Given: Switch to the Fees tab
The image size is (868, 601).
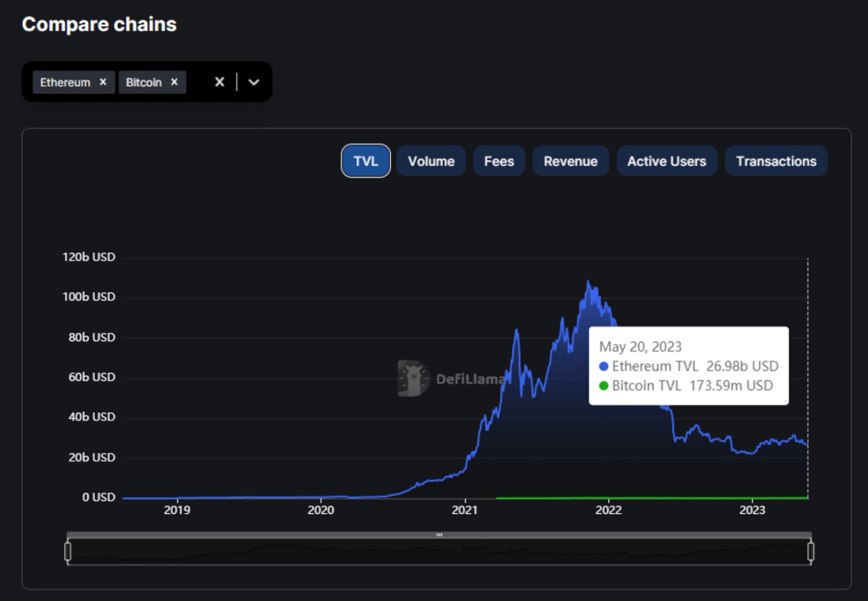Looking at the screenshot, I should click(x=499, y=161).
